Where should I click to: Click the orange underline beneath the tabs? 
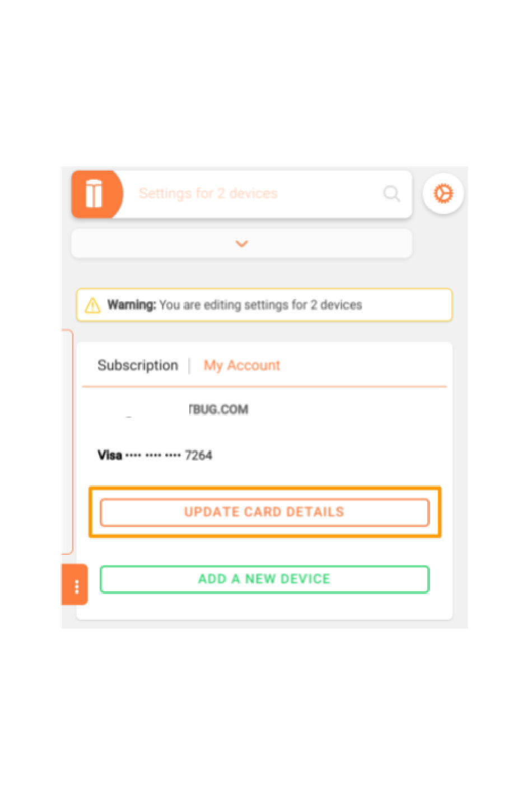pyautogui.click(x=264, y=386)
